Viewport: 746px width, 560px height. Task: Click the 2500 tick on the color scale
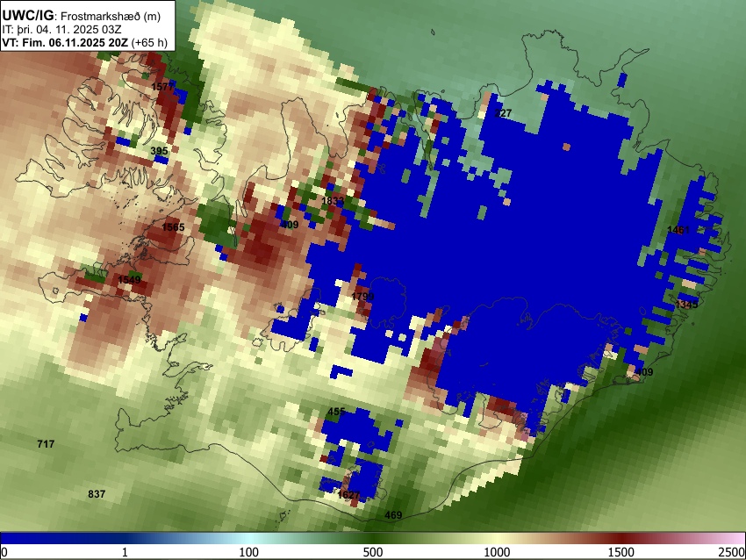pyautogui.click(x=732, y=552)
